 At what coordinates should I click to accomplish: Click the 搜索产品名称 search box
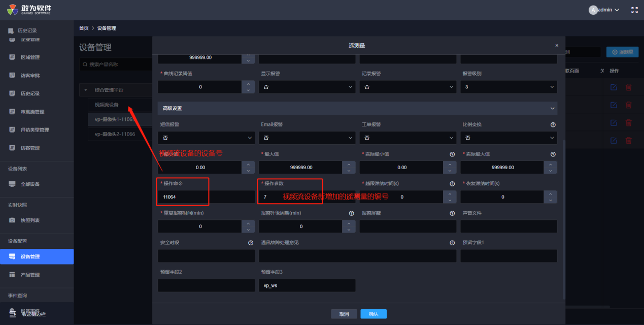pos(117,64)
